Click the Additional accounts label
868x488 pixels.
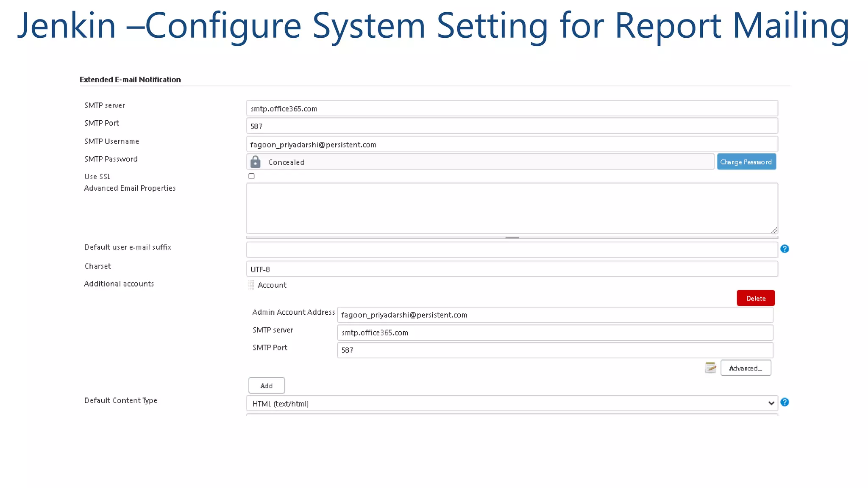[119, 284]
